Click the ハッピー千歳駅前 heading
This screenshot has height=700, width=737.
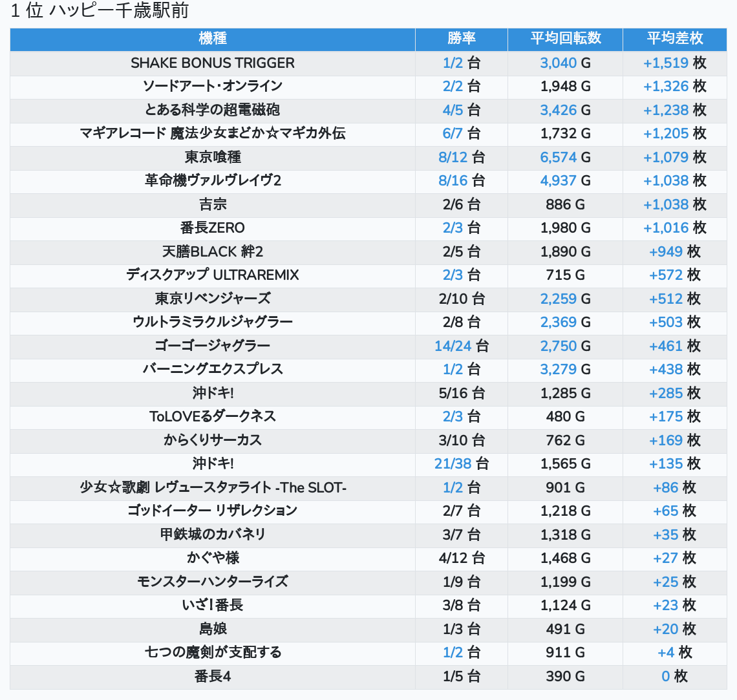[100, 11]
